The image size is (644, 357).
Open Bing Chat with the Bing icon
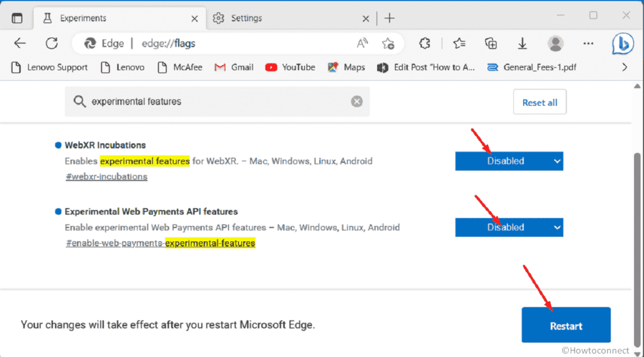click(622, 43)
